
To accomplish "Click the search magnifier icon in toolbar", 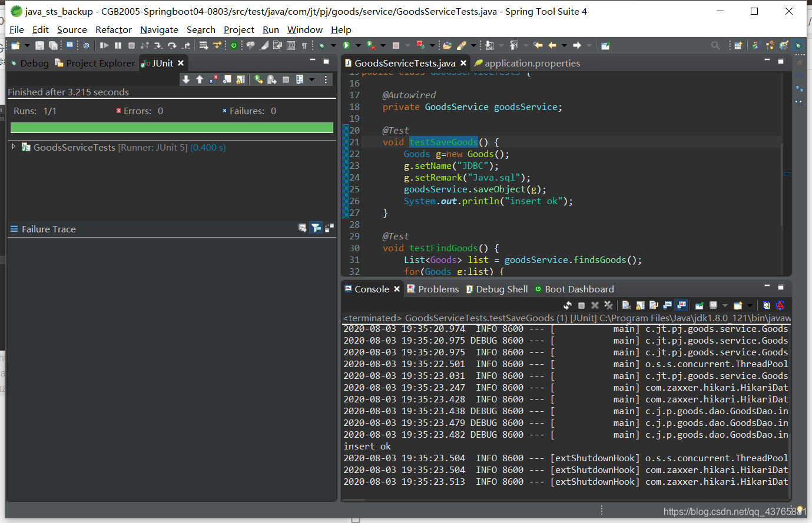I will (715, 45).
